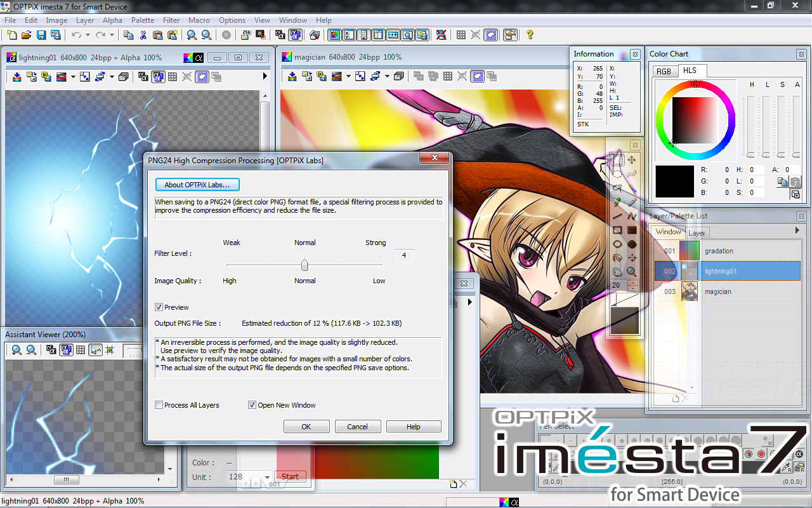Uncheck the Preview checkbox
The image size is (812, 508).
pos(159,307)
